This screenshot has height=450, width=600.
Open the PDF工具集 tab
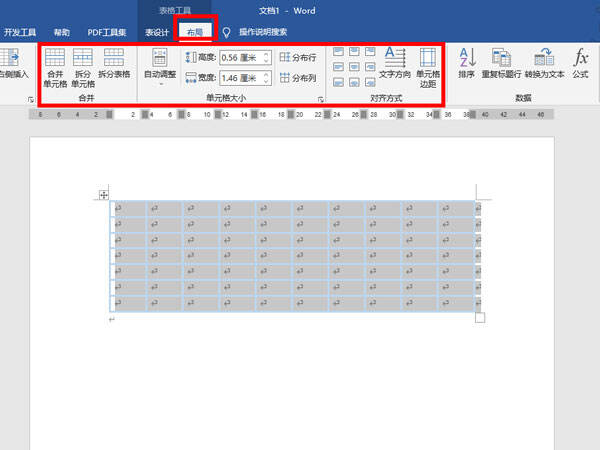[x=107, y=32]
